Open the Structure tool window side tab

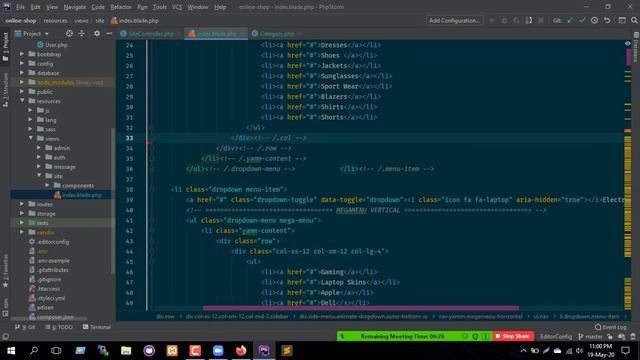point(5,90)
